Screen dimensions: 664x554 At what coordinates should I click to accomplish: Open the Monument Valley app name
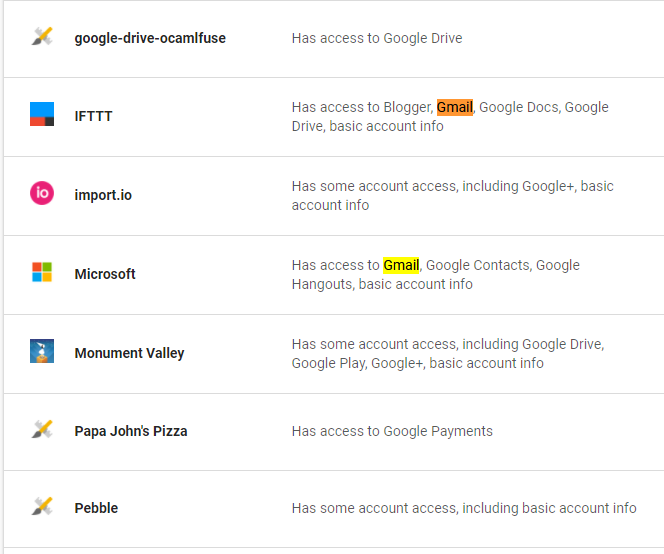(129, 353)
